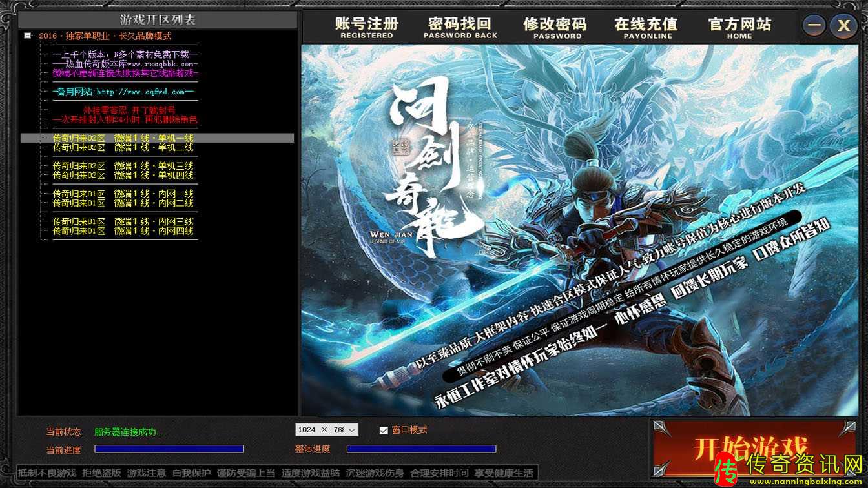Select server 传奇归来01区 内网一线
868x488 pixels.
point(123,194)
